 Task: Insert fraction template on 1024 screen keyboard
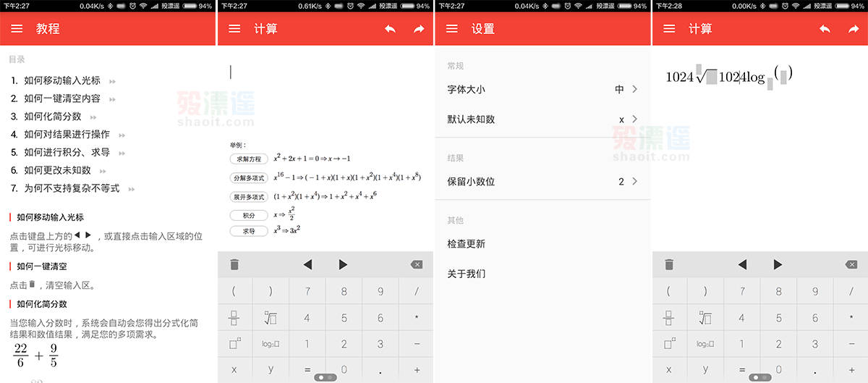coord(669,318)
